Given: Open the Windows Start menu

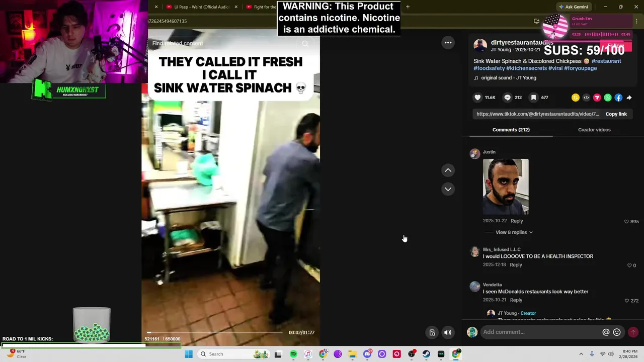Looking at the screenshot, I should pyautogui.click(x=189, y=354).
